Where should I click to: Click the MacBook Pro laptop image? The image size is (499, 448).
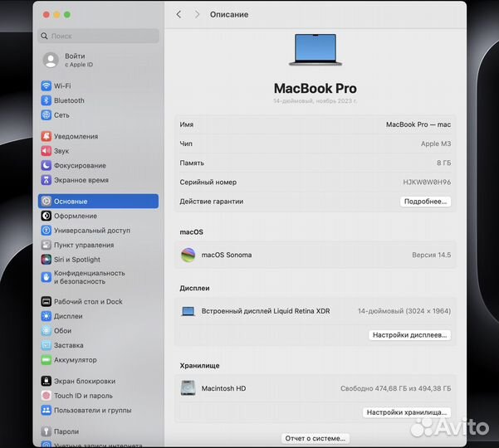(316, 50)
